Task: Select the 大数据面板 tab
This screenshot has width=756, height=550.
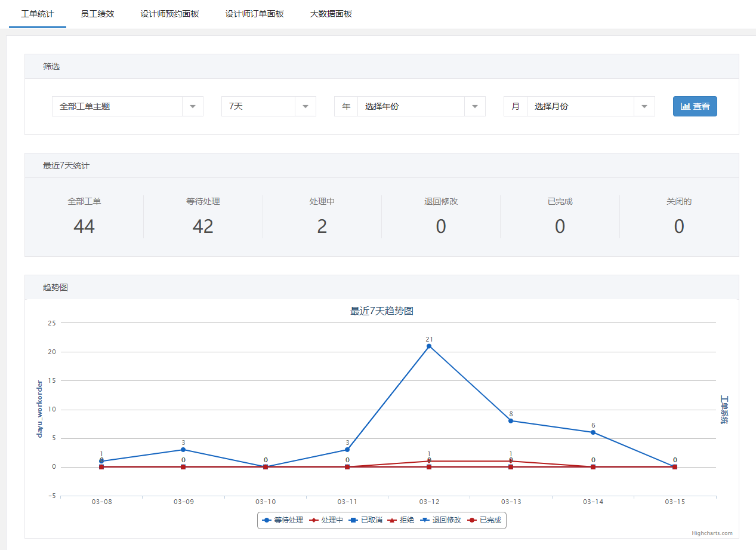Action: coord(331,14)
